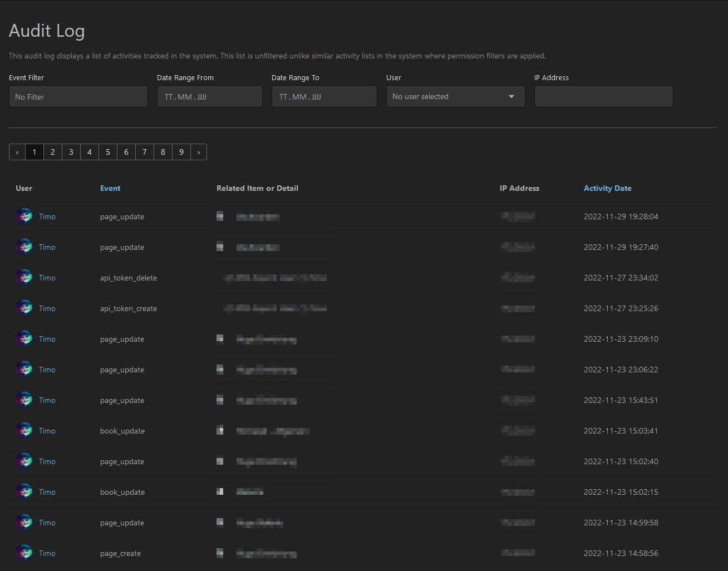The image size is (728, 571).
Task: Open the Event Filter dropdown
Action: pos(78,96)
